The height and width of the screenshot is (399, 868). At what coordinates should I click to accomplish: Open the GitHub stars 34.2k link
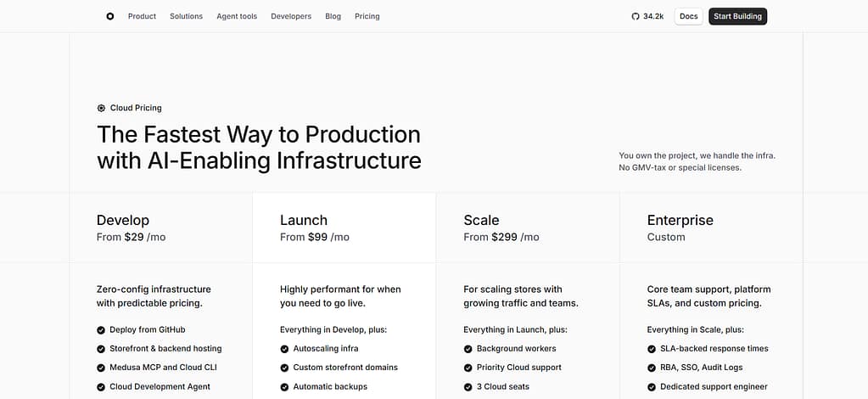coord(647,17)
